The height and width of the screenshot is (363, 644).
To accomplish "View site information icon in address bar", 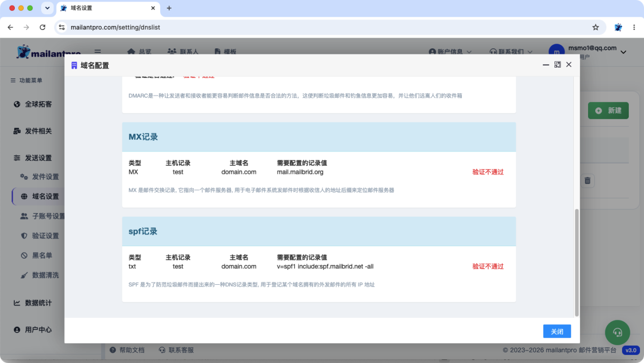I will click(62, 27).
